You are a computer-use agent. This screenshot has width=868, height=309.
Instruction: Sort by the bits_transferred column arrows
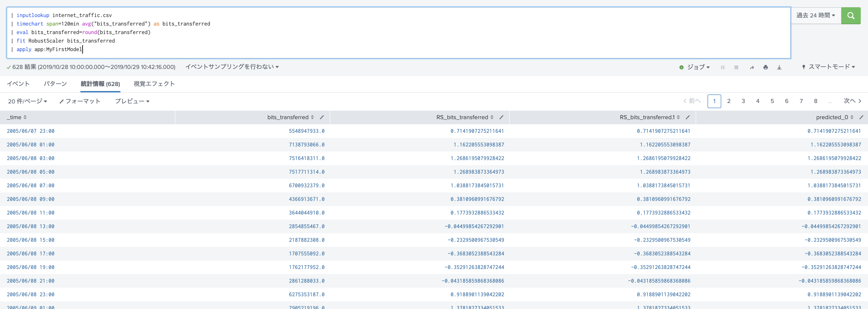coord(312,117)
